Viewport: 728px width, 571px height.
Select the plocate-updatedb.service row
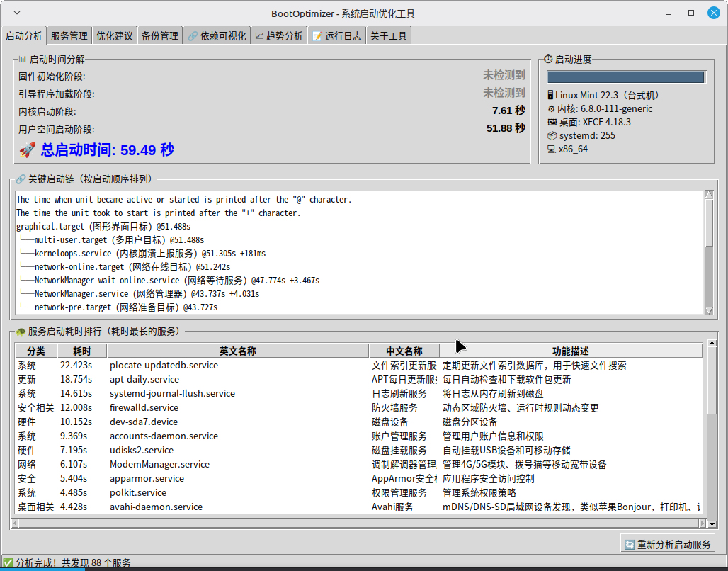(358, 365)
